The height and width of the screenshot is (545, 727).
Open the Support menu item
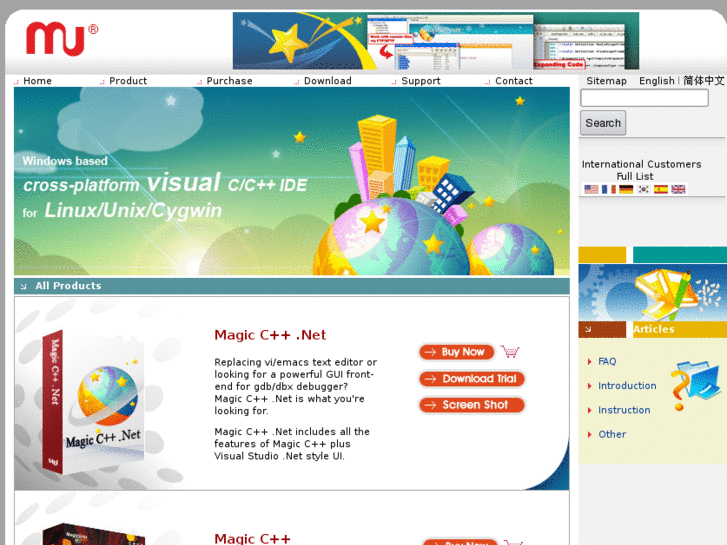click(421, 81)
